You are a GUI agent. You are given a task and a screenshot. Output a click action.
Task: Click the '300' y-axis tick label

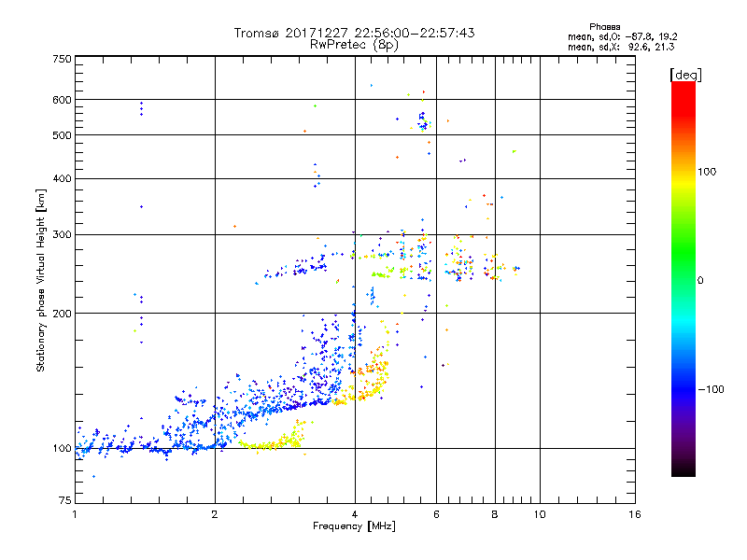click(62, 235)
